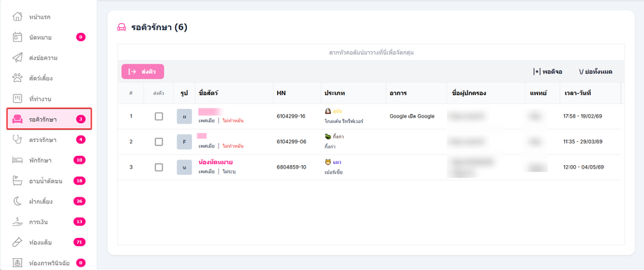Screen dimensions: 644x270
Task: Click the cat icon in the row 3 ประเภท cell
Action: 328,162
